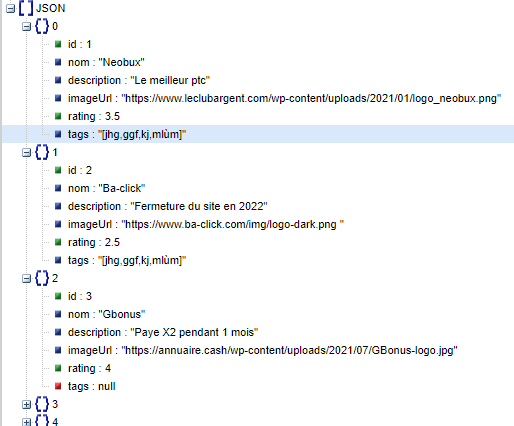Select the tags row under object 1

(127, 260)
